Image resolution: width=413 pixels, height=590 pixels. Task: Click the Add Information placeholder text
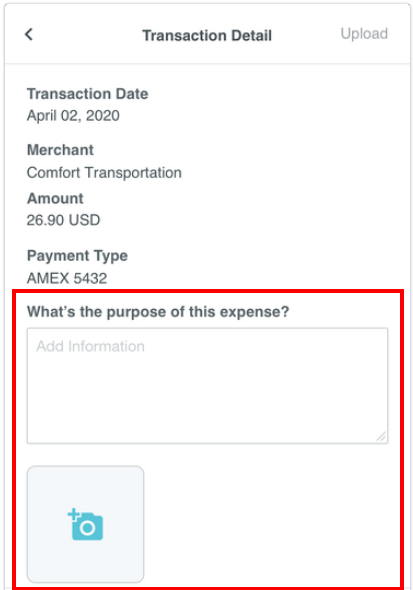(x=90, y=346)
